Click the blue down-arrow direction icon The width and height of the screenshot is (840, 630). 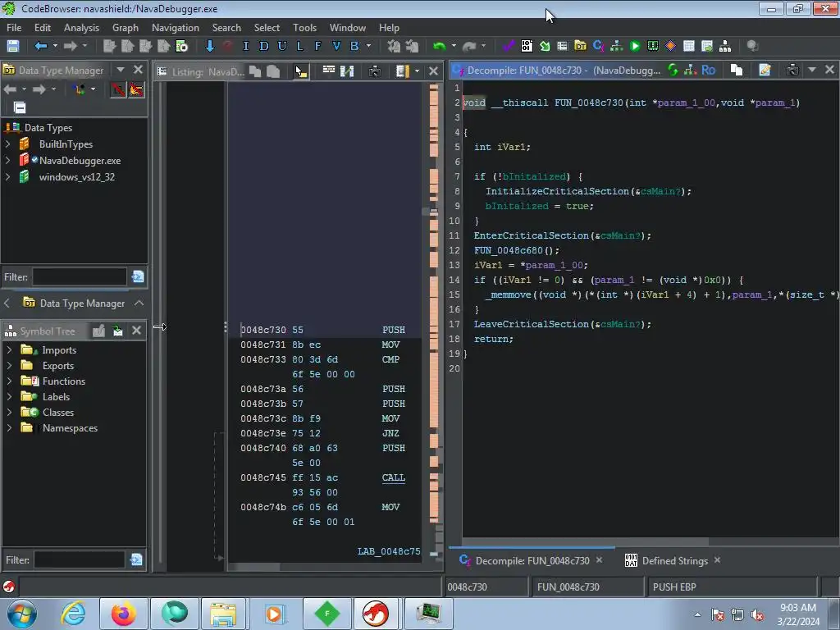pos(209,46)
